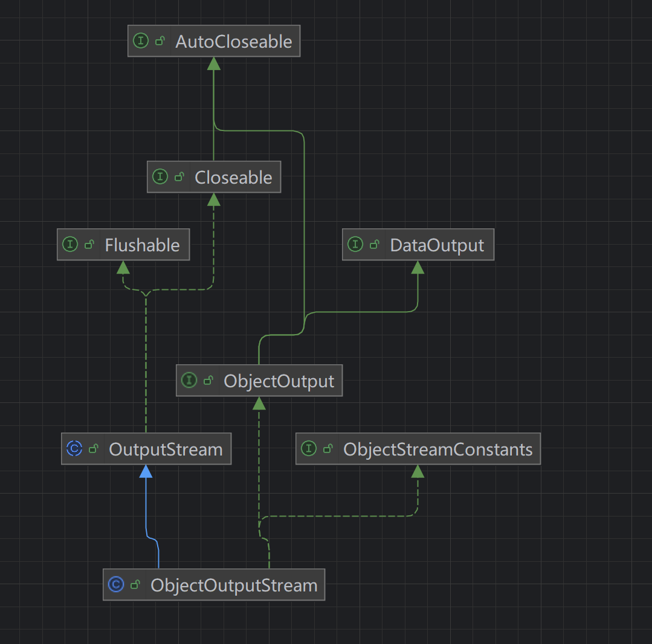
Task: Click the ObjectOutputStream node title
Action: 233,585
